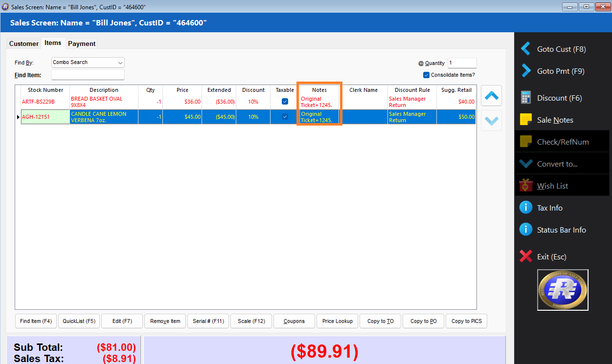The width and height of the screenshot is (612, 364).
Task: Click the Wish List gift icon
Action: click(526, 186)
